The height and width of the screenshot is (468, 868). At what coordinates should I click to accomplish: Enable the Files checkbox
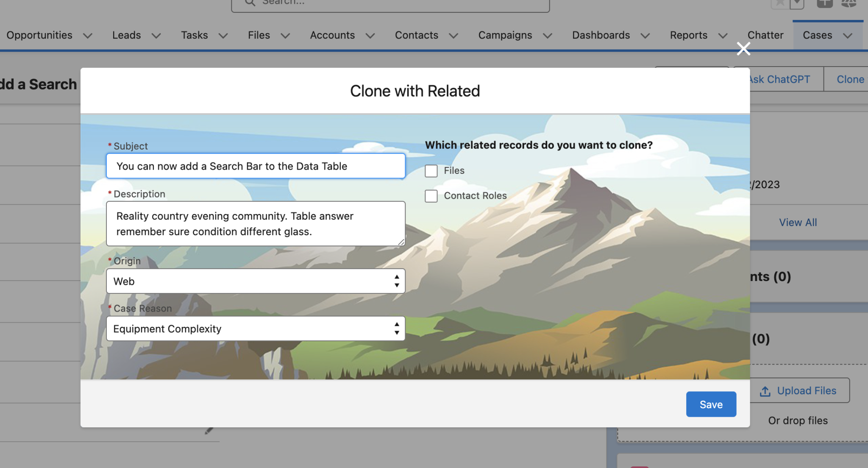431,170
